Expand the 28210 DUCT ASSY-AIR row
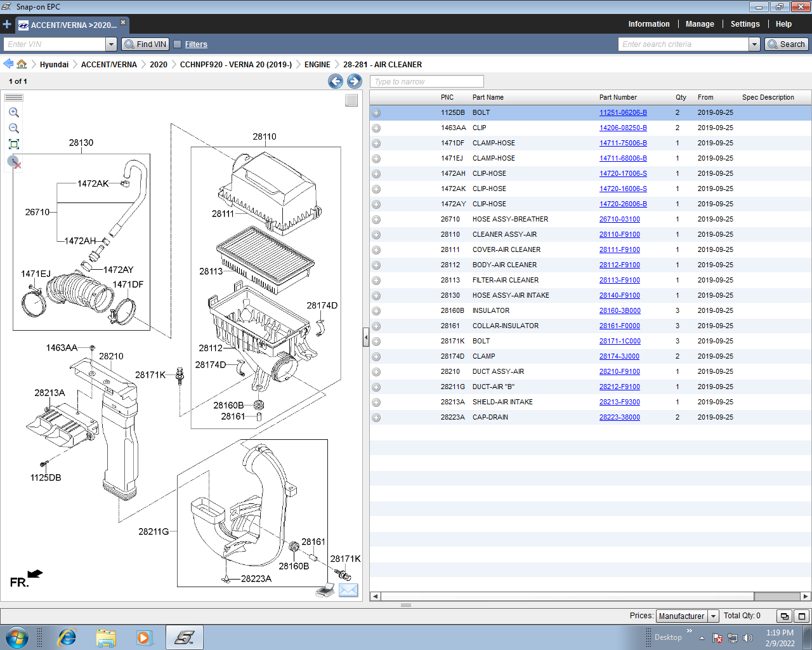 click(x=376, y=372)
